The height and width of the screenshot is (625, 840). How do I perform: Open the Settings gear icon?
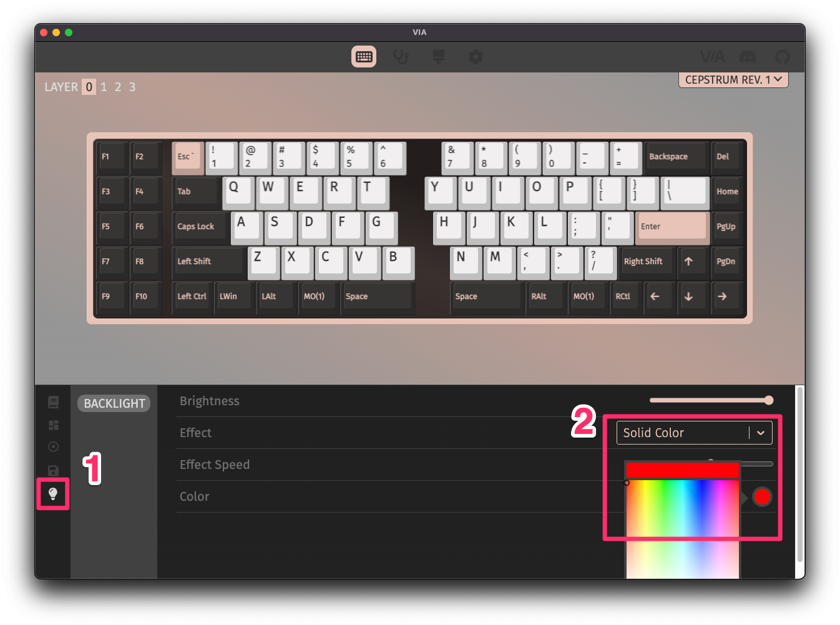click(476, 57)
